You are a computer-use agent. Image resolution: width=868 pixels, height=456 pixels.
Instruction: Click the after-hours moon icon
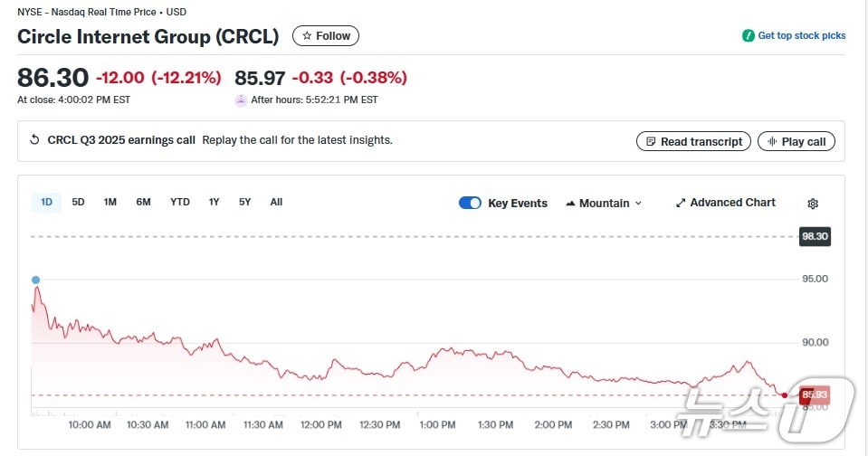[241, 100]
